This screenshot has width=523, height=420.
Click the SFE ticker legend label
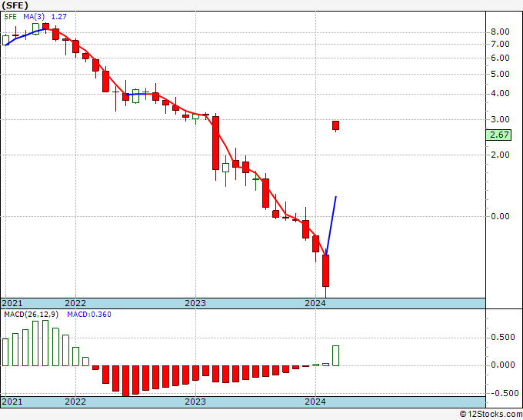[x=10, y=17]
